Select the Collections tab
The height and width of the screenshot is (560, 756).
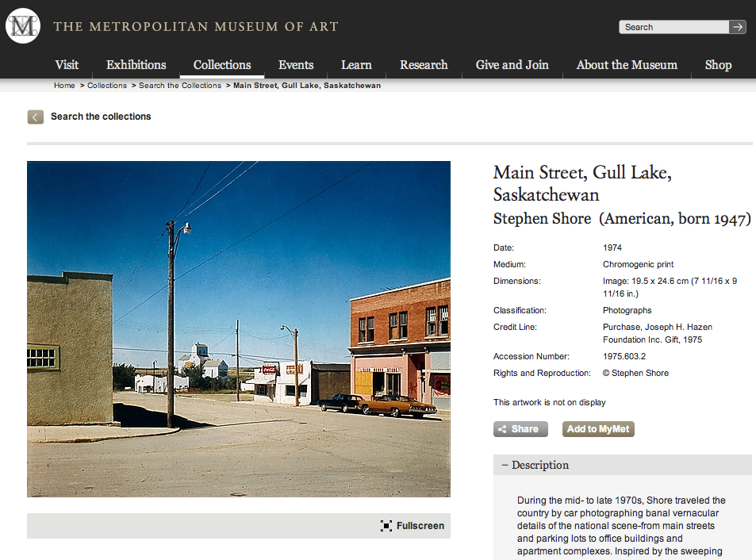pos(222,65)
